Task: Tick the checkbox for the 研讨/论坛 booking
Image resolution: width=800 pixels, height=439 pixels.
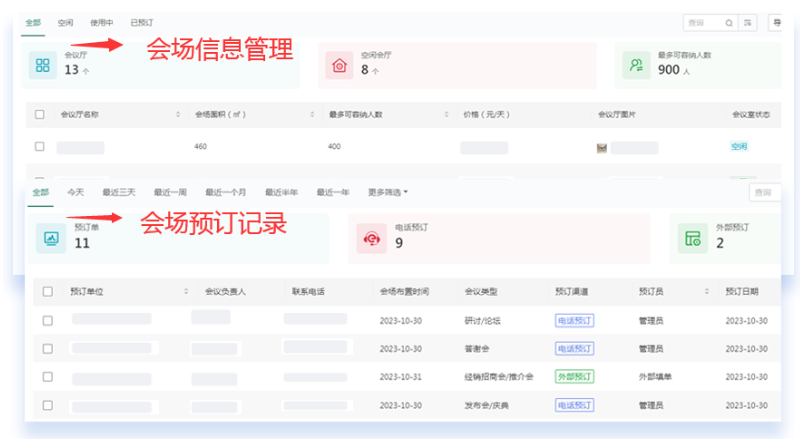Action: [47, 321]
